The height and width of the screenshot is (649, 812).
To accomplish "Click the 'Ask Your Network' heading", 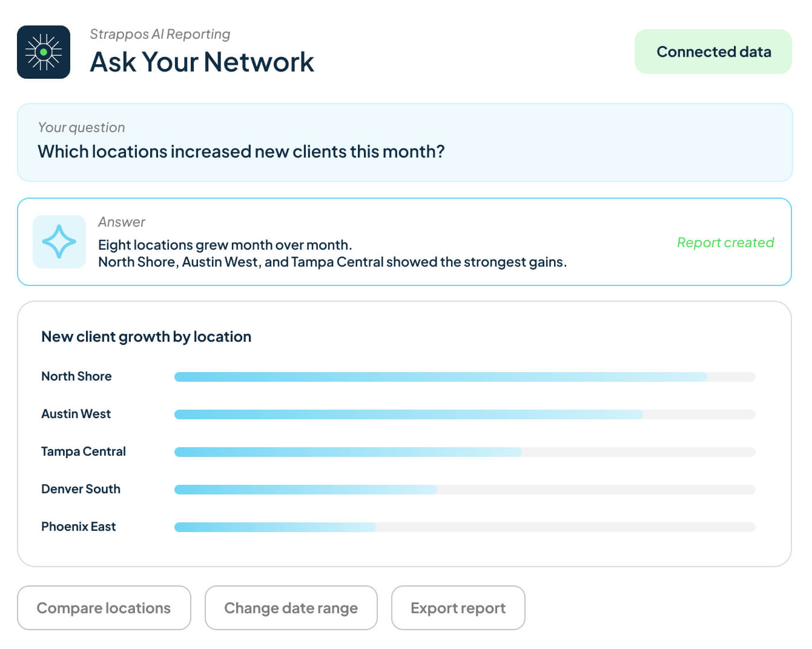I will pyautogui.click(x=202, y=62).
